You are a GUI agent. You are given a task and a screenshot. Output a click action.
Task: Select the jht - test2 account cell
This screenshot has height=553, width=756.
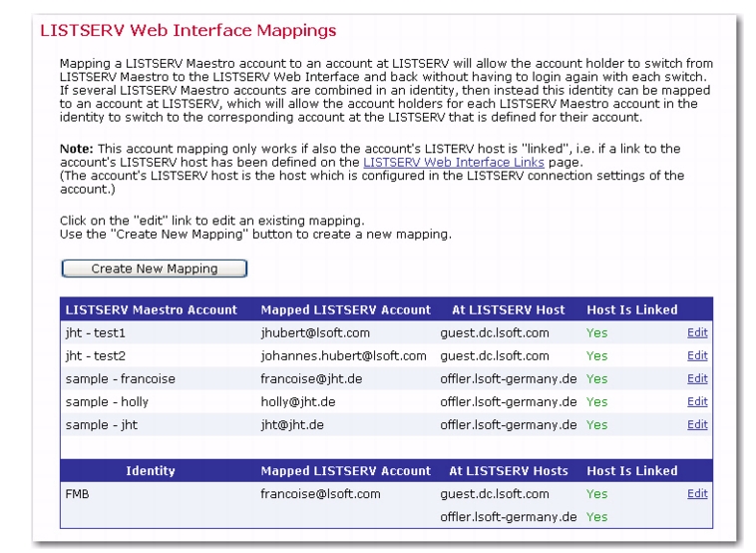click(x=96, y=356)
